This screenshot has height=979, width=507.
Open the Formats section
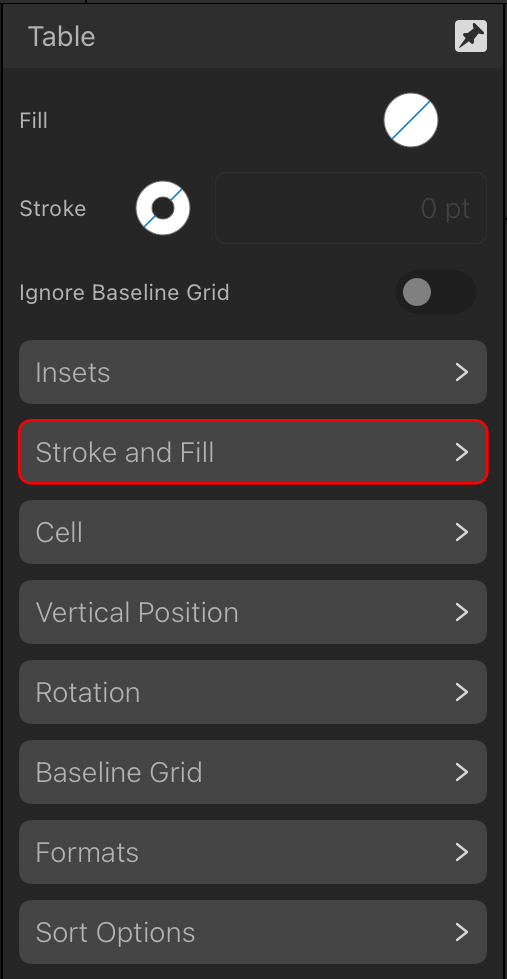253,852
